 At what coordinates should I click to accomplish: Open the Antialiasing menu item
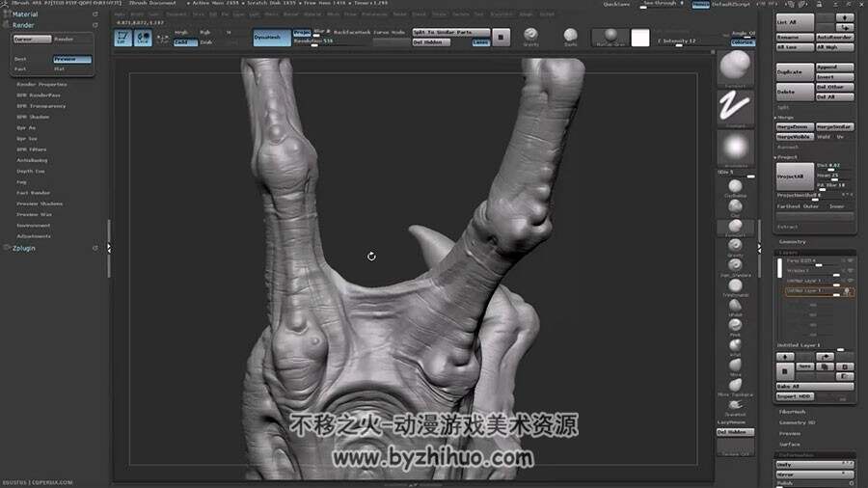tap(32, 160)
